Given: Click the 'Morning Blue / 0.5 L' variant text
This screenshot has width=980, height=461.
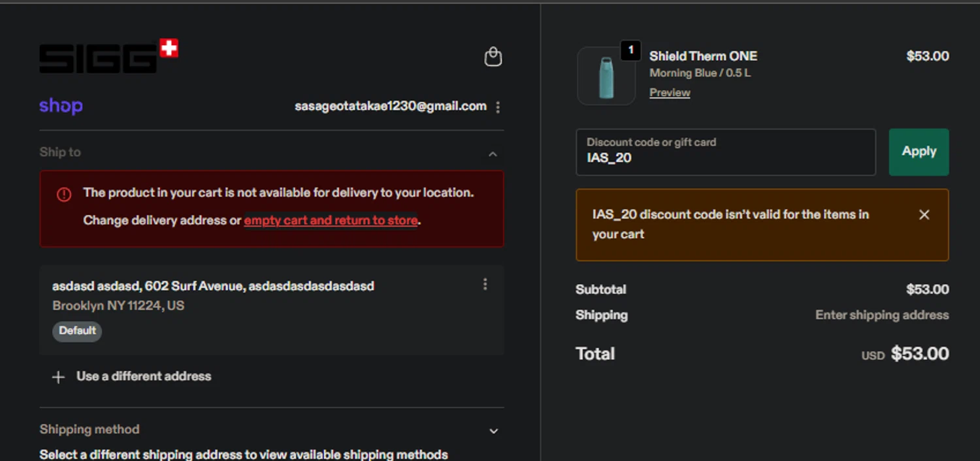Looking at the screenshot, I should [700, 73].
